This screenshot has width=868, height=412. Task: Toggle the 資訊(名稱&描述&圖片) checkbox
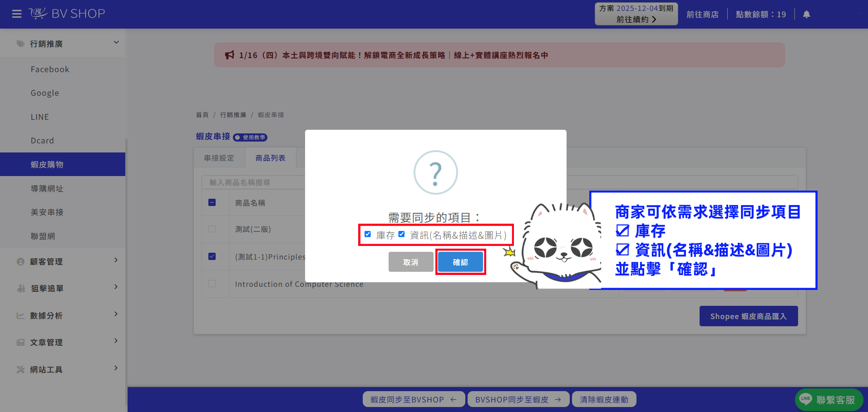tap(401, 234)
